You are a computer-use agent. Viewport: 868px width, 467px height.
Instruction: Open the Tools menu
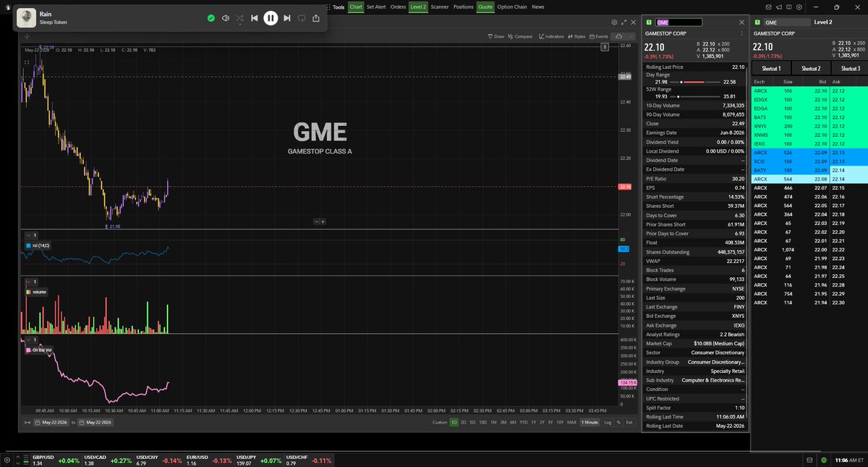pyautogui.click(x=339, y=7)
